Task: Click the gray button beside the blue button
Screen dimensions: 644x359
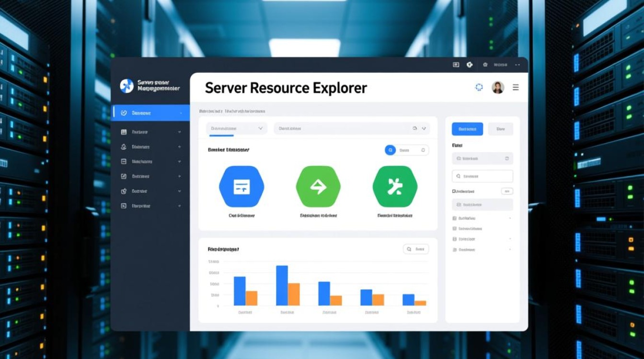Action: (500, 129)
